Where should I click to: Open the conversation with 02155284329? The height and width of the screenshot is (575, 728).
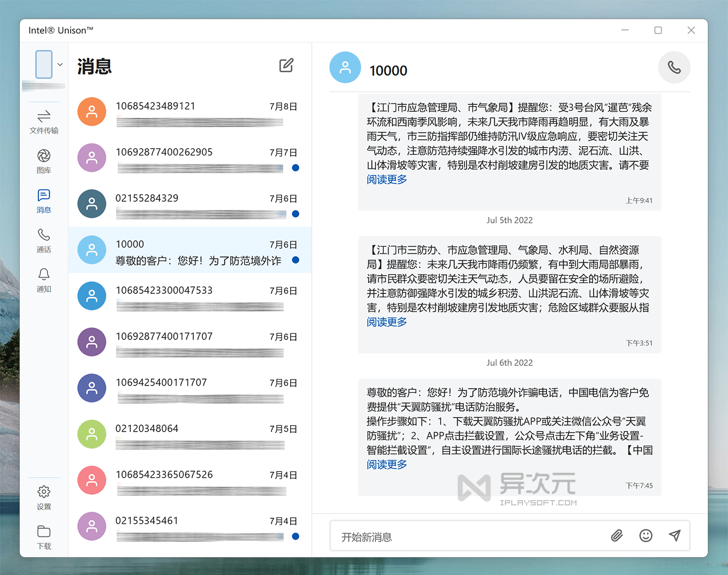[190, 204]
